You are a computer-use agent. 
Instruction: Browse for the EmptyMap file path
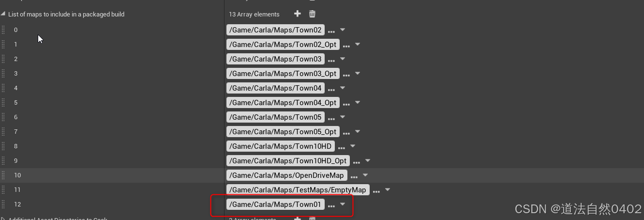point(376,191)
